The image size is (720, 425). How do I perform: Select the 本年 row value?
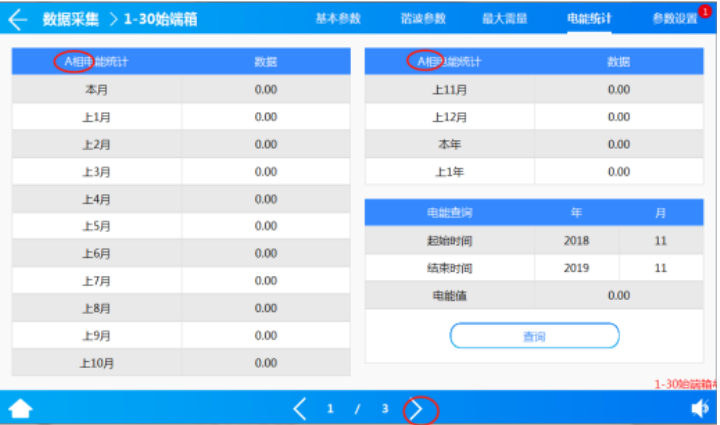click(x=618, y=144)
